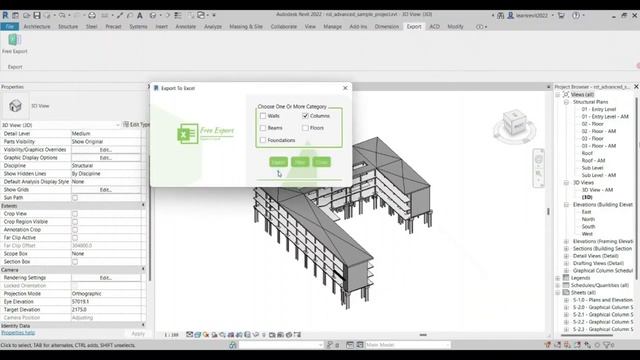Screen dimensions: 640x360
Task: Switch to the Massing & Site tab
Action: (x=246, y=27)
